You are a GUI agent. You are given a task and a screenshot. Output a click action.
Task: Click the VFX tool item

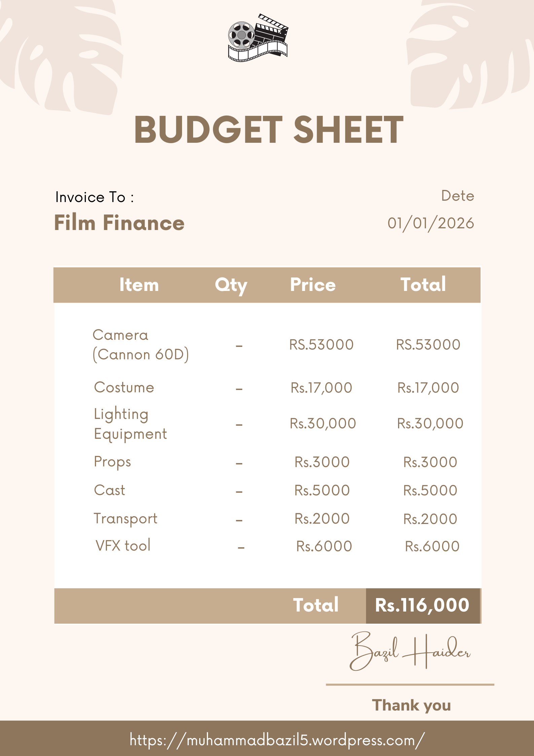[x=123, y=546]
